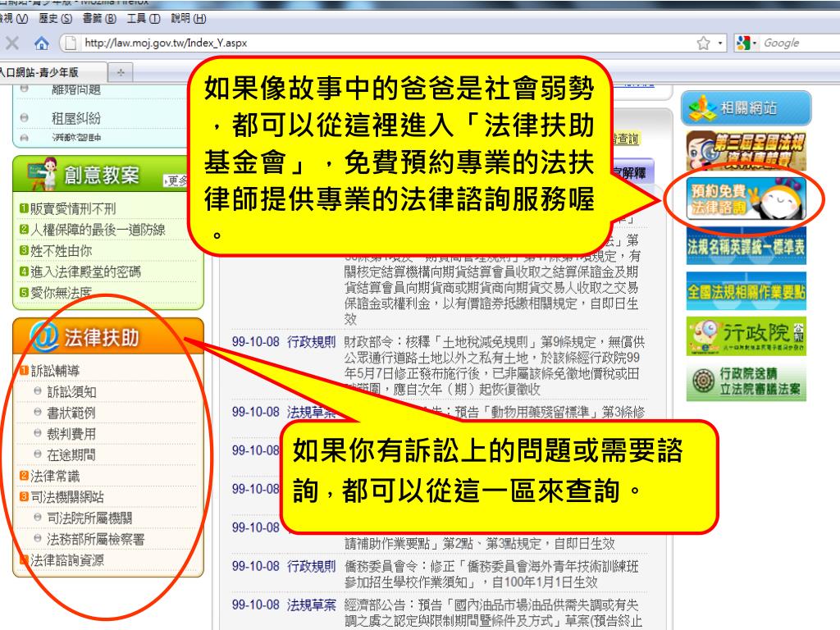The height and width of the screenshot is (630, 840).
Task: Click the 相關網站 header icon
Action: coord(702,107)
